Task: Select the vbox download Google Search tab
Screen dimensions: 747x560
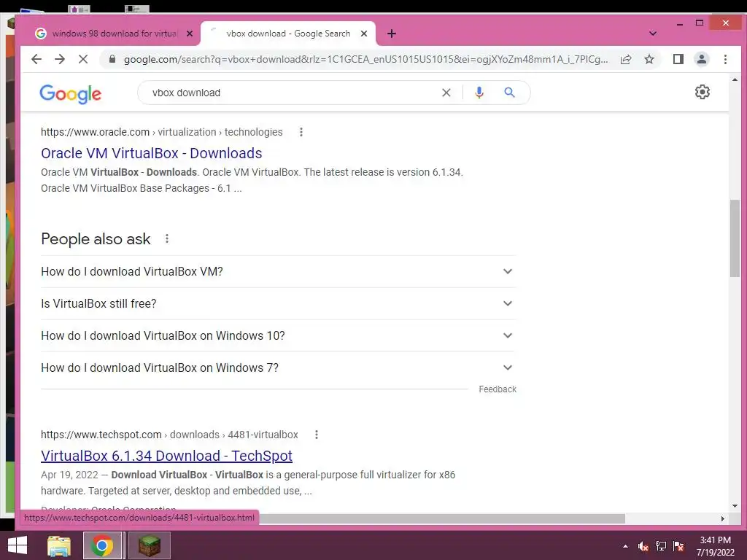Action: click(x=288, y=34)
